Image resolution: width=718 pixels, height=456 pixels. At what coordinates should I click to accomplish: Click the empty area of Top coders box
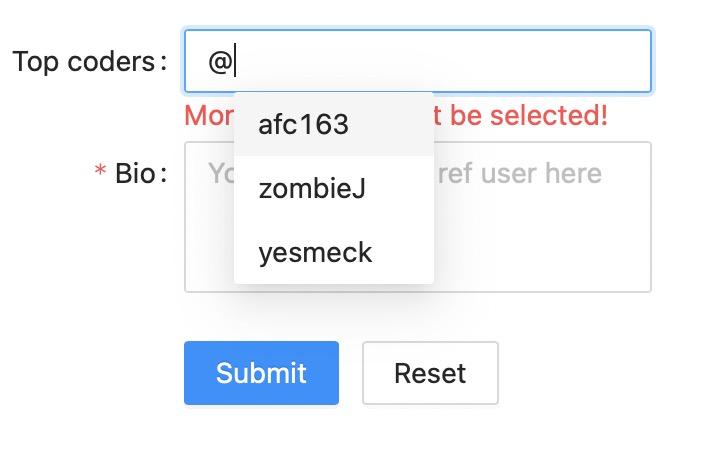[x=500, y=62]
